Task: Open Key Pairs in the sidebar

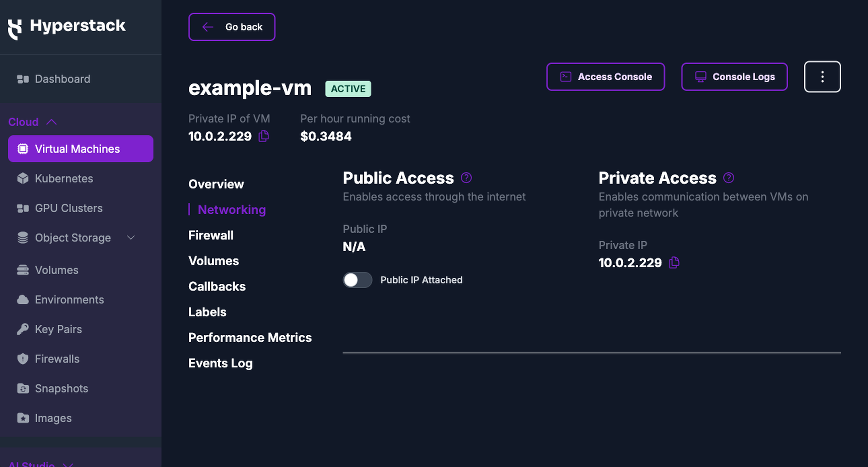Action: tap(58, 329)
